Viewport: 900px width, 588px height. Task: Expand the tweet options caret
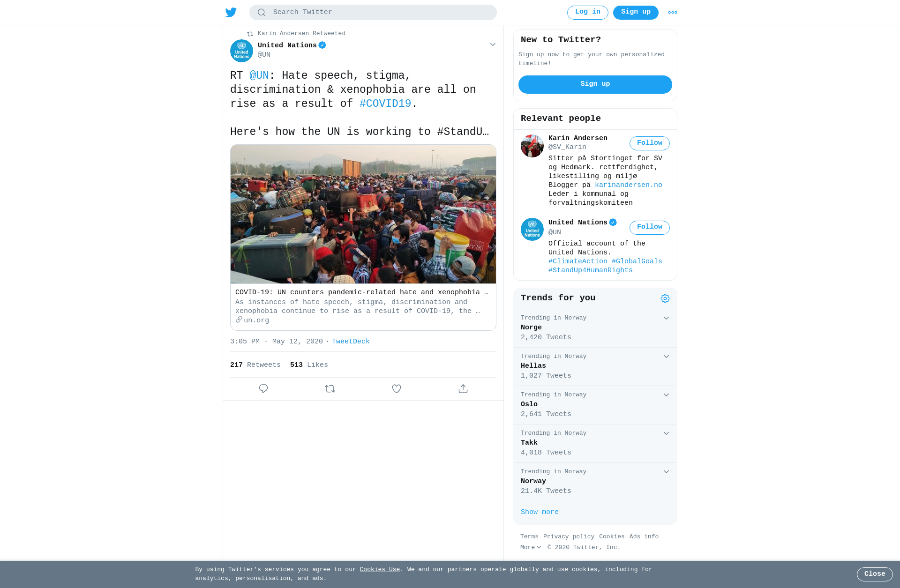493,45
